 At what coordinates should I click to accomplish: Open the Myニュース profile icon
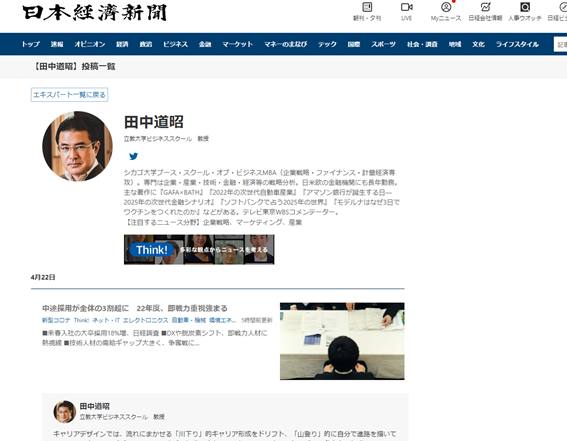pyautogui.click(x=446, y=7)
